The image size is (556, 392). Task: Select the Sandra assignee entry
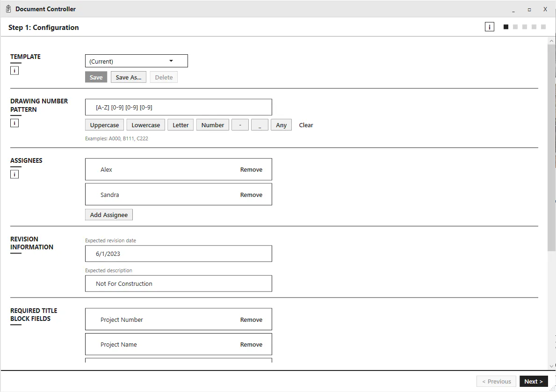coord(178,194)
